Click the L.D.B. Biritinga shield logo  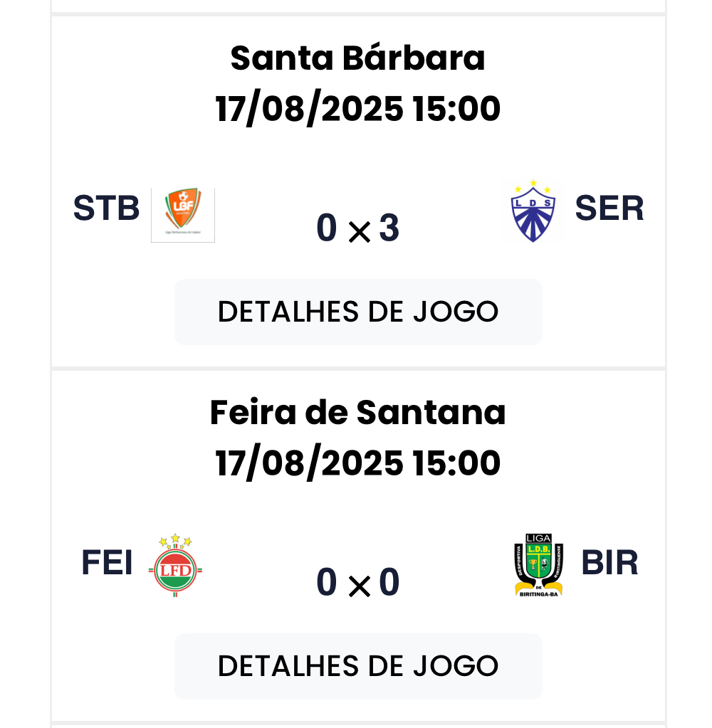point(539,564)
